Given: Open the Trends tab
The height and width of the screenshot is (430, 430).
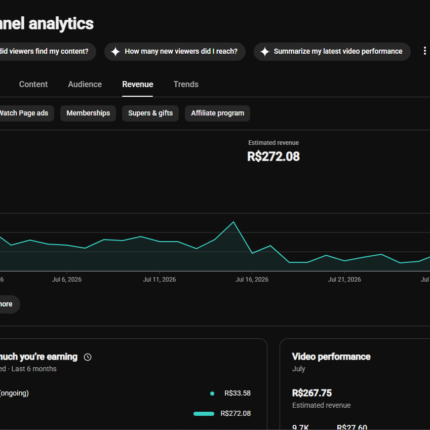Looking at the screenshot, I should pyautogui.click(x=186, y=84).
